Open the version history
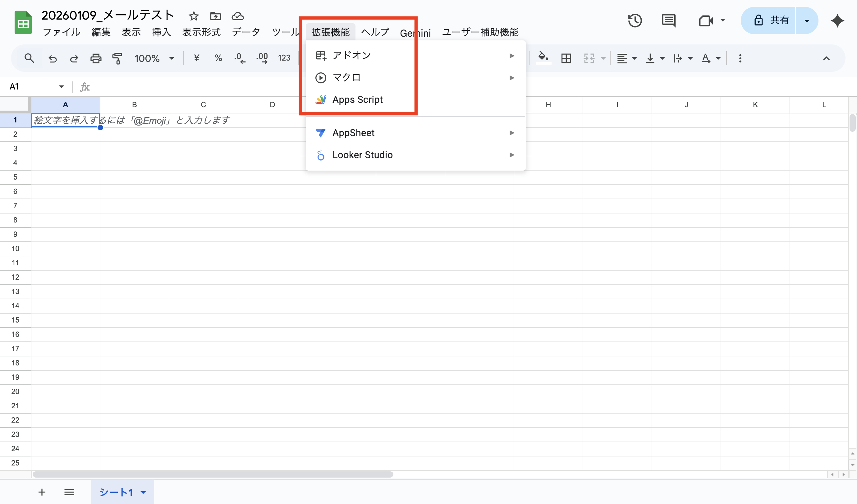Image resolution: width=857 pixels, height=504 pixels. coord(635,21)
